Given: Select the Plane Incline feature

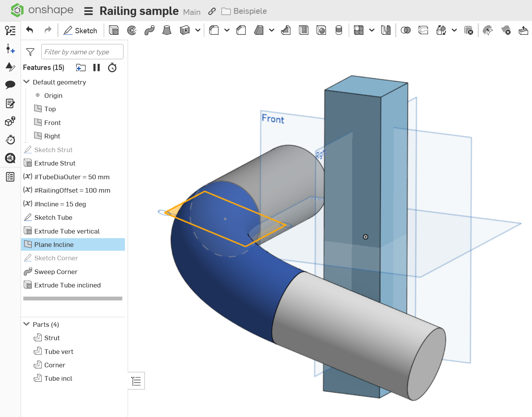Looking at the screenshot, I should (x=73, y=245).
